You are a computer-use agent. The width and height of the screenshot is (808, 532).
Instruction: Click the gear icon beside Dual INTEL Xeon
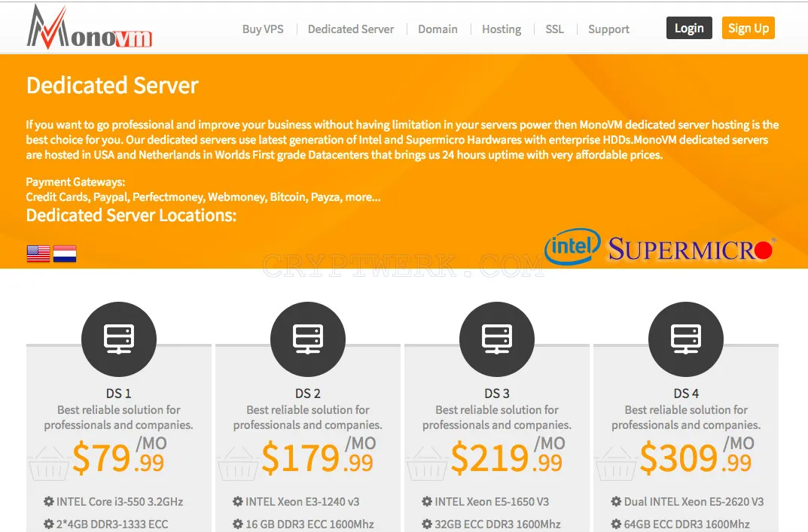[616, 501]
